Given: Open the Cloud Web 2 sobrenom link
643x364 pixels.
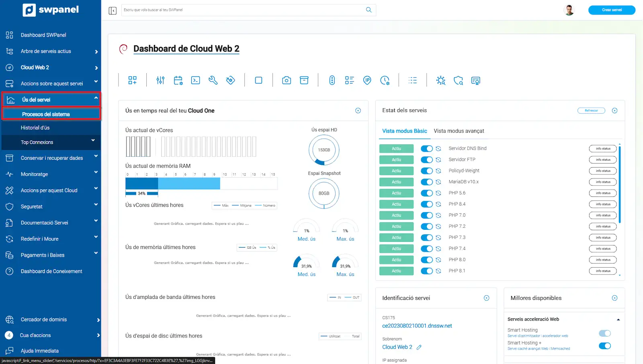Looking at the screenshot, I should [x=397, y=347].
